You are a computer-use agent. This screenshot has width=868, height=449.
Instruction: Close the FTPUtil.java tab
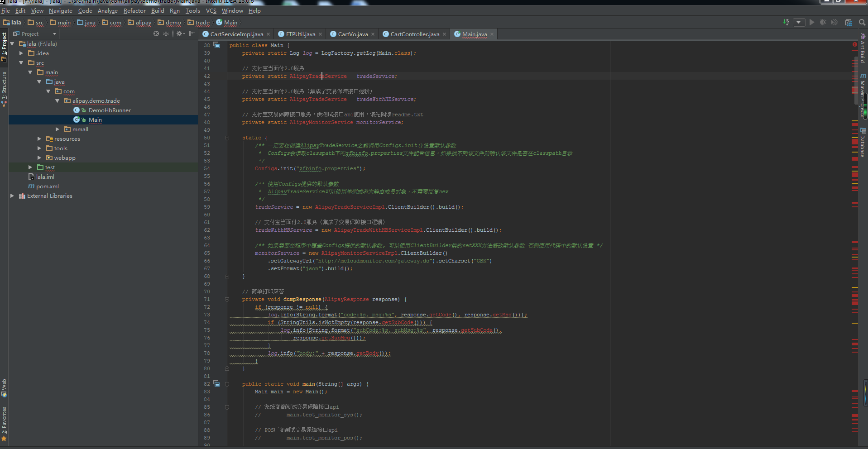(x=321, y=34)
